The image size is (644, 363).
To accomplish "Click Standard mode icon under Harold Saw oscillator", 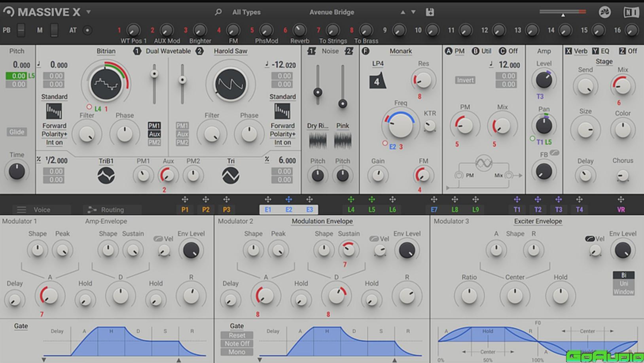I will click(x=282, y=111).
